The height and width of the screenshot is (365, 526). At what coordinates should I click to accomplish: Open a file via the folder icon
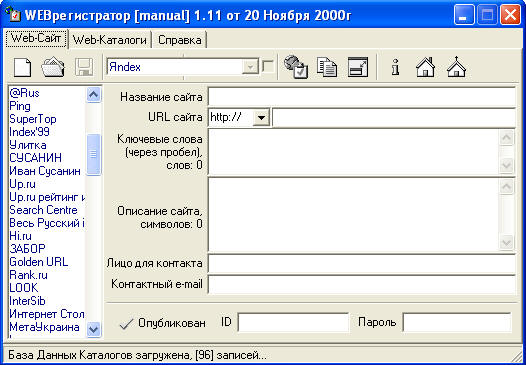click(53, 67)
